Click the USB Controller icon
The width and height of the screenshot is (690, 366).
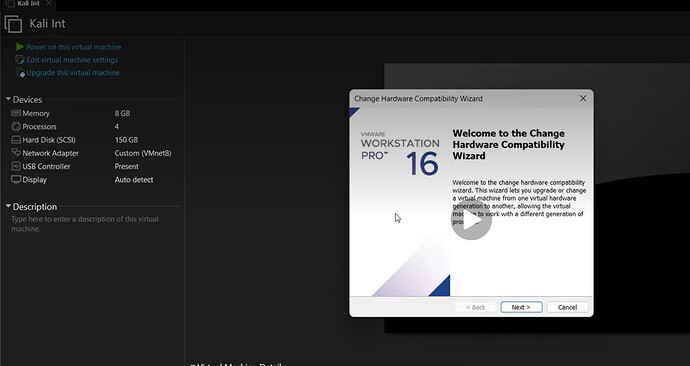tap(16, 166)
